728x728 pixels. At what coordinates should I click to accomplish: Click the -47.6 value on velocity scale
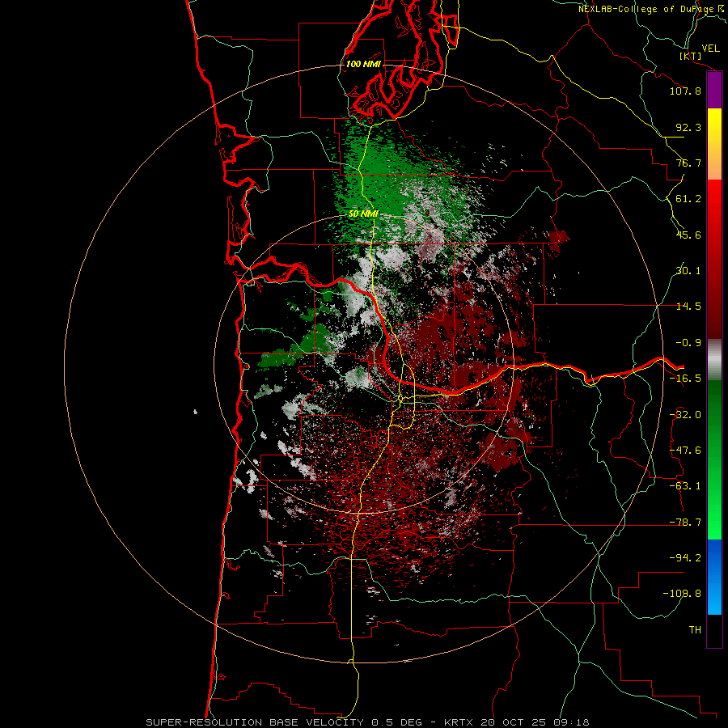coord(685,451)
